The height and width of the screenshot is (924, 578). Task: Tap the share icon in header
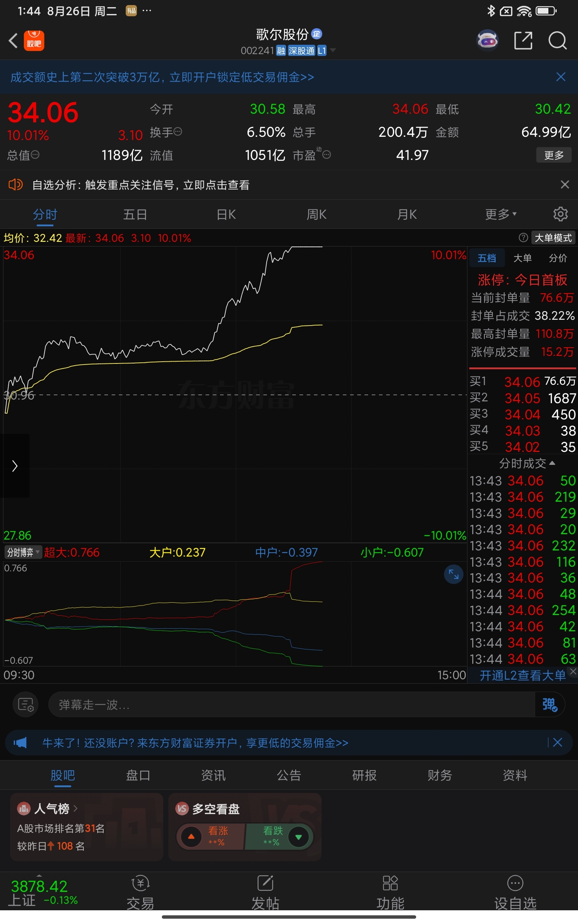(523, 40)
